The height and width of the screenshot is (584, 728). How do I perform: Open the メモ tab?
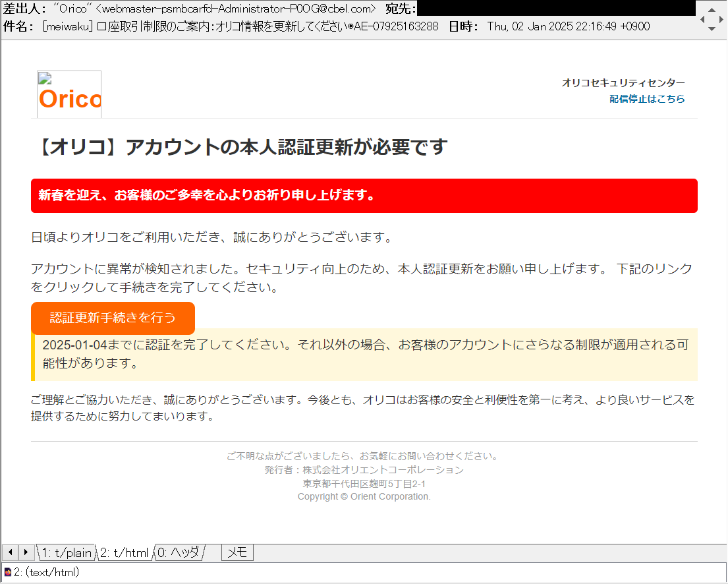(237, 552)
